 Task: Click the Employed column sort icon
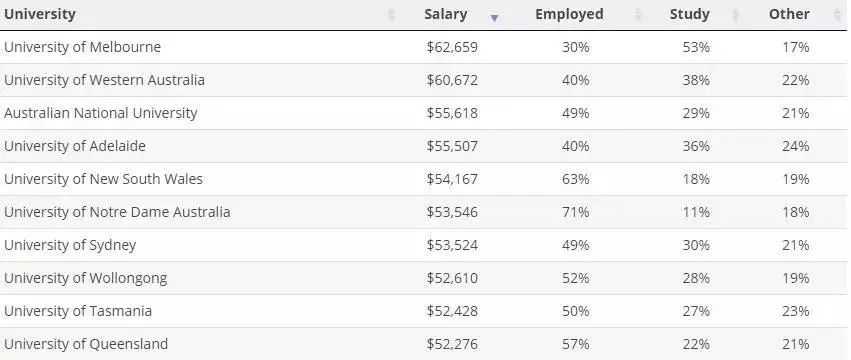click(639, 15)
